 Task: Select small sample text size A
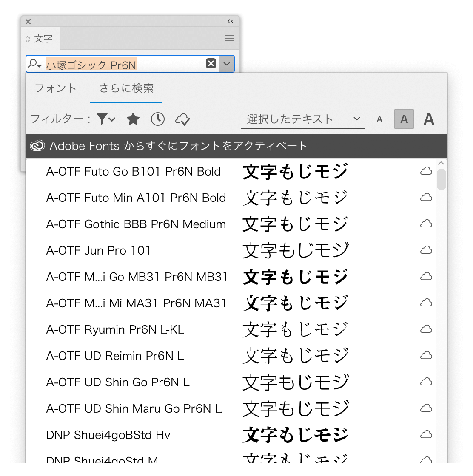pos(379,119)
